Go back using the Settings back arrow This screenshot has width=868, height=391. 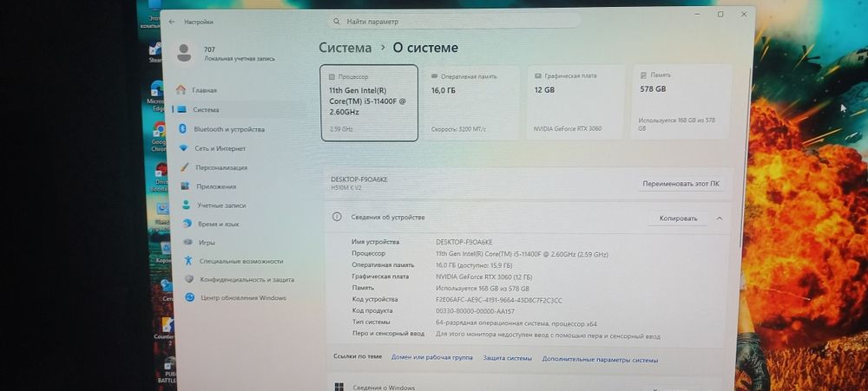(x=172, y=22)
